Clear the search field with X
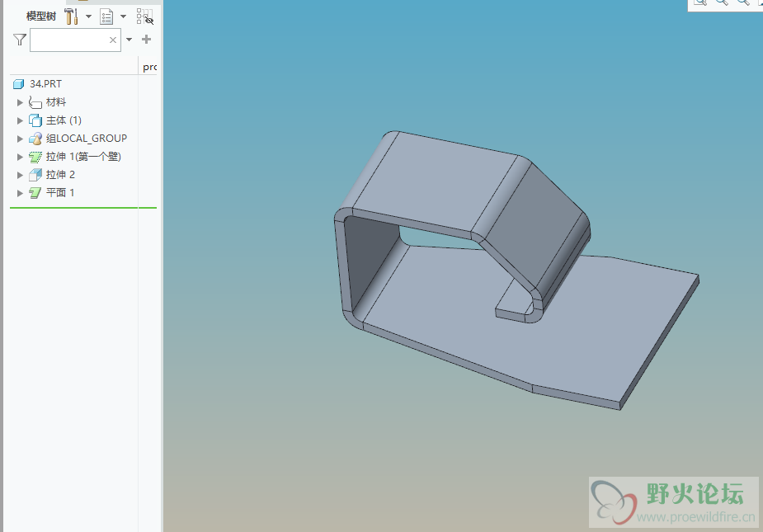 (113, 40)
